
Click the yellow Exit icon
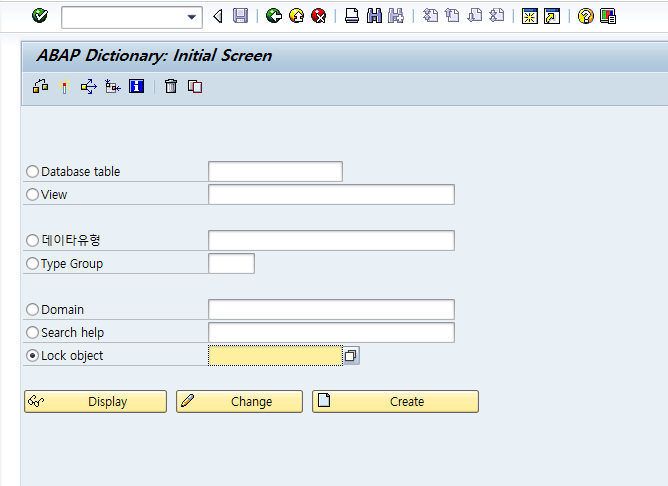click(296, 16)
